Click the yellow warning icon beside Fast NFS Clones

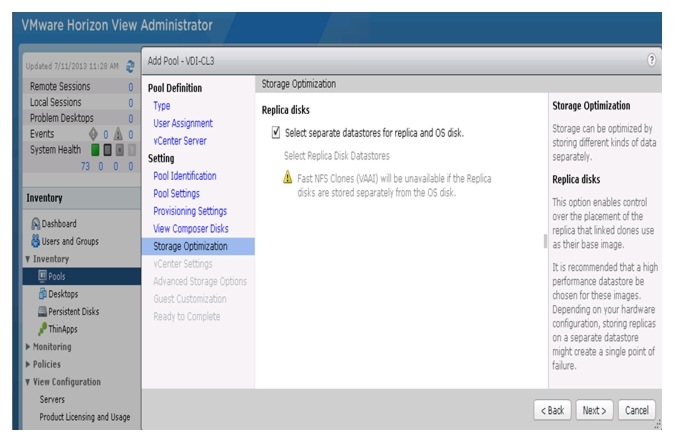288,177
